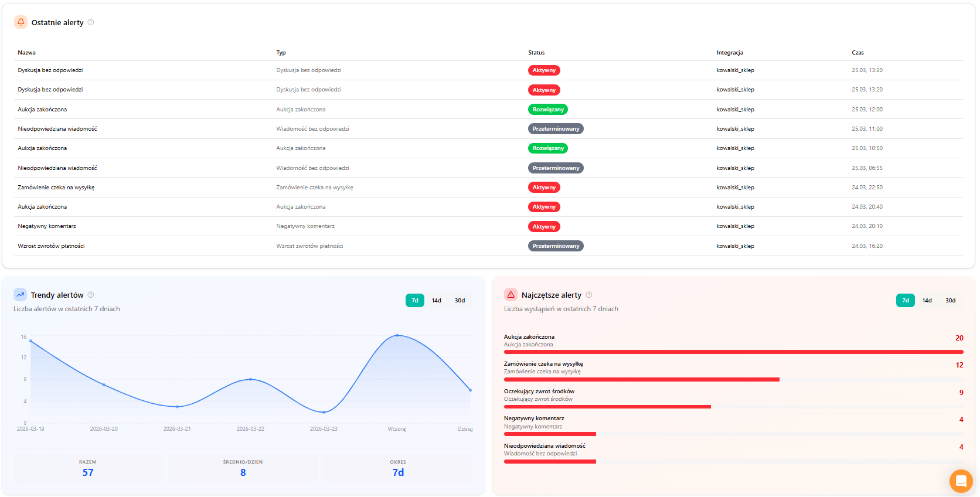Viewport: 980px width, 497px height.
Task: Open the Negatywny komentarz alert name in table
Action: click(x=47, y=226)
